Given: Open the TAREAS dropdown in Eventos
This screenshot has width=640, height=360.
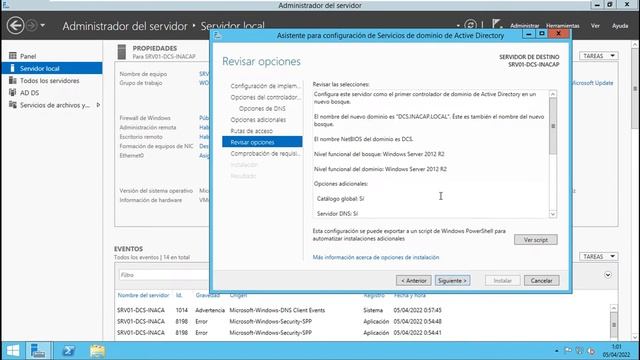Looking at the screenshot, I should pos(598,256).
